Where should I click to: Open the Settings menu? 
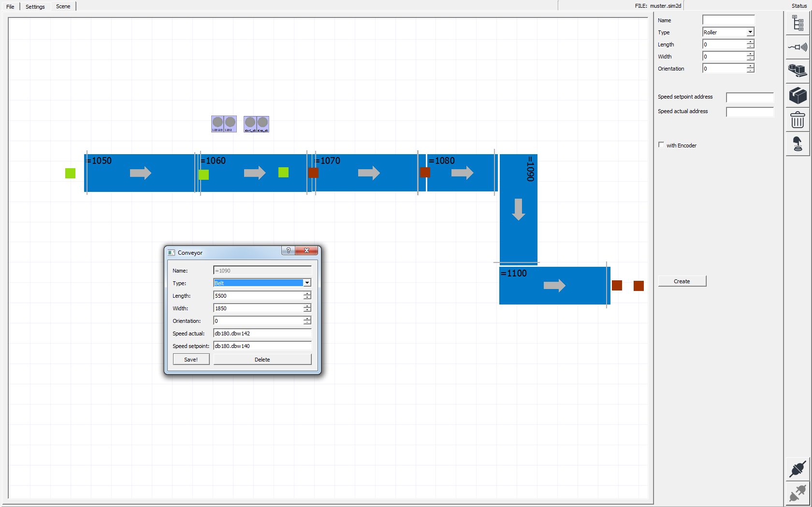35,7
